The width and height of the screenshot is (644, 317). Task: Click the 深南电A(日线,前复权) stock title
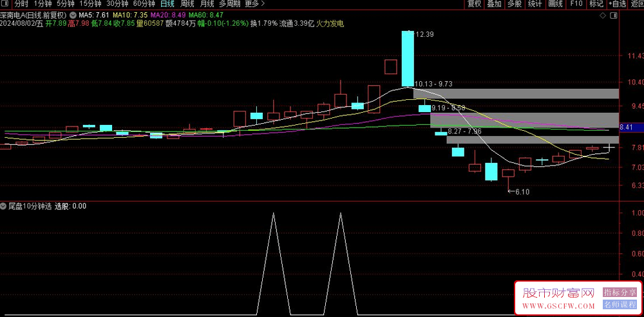33,15
